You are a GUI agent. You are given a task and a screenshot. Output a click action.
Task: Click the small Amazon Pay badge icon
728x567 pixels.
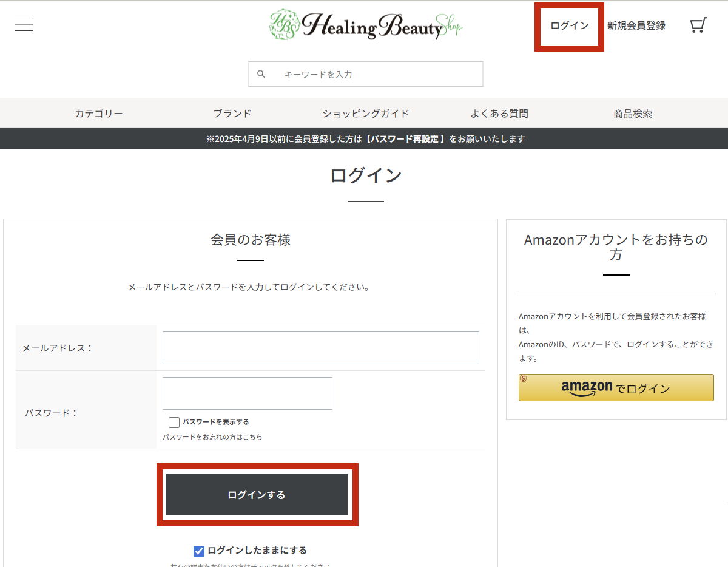point(524,379)
